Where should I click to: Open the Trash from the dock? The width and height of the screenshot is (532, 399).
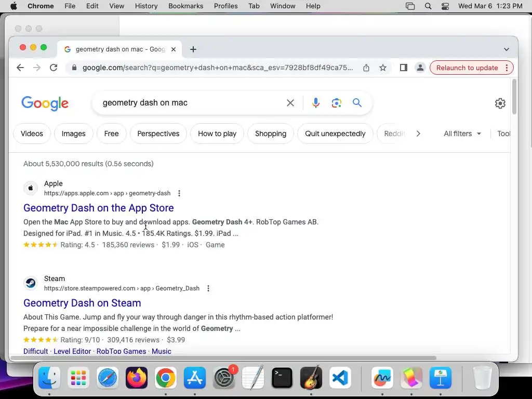[482, 378]
